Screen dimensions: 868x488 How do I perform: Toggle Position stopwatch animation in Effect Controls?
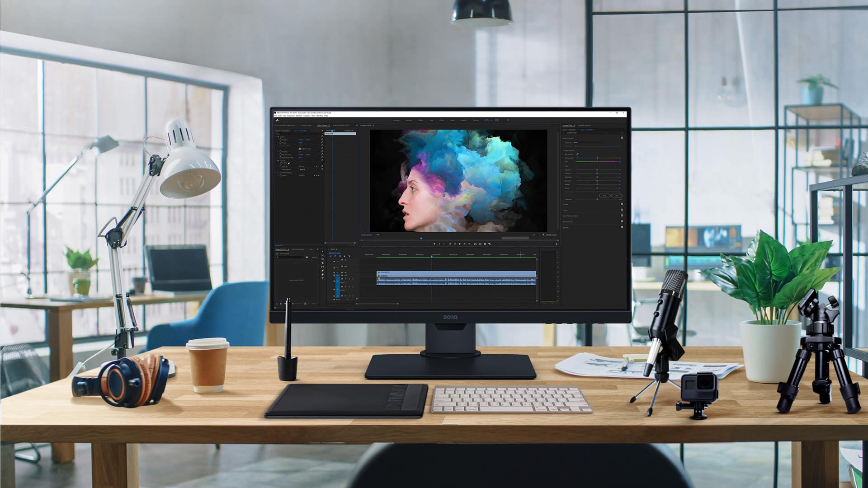pos(280,140)
